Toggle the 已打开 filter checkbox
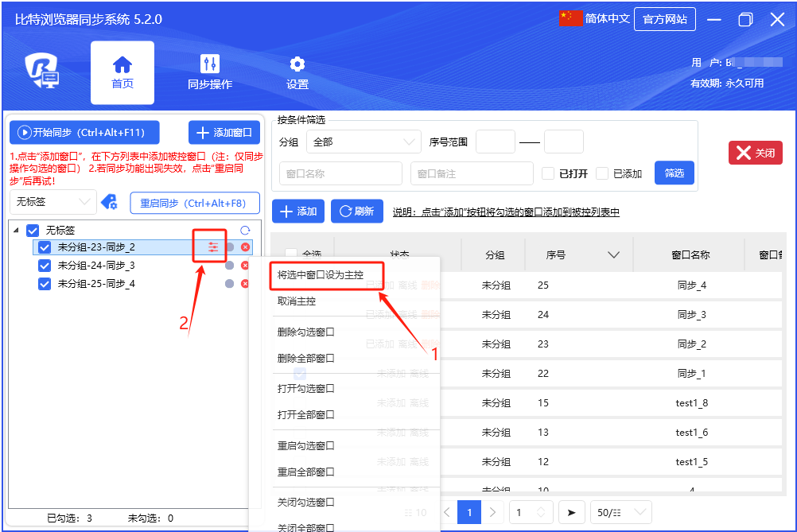 [548, 173]
